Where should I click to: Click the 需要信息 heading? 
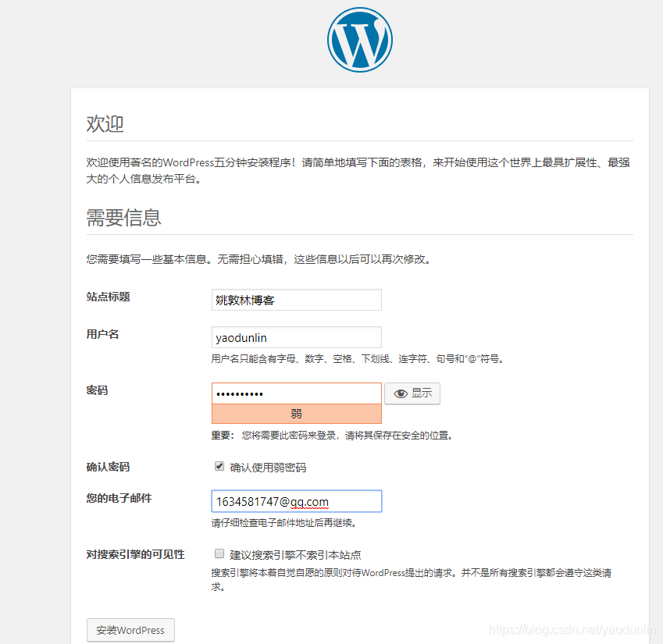(124, 218)
